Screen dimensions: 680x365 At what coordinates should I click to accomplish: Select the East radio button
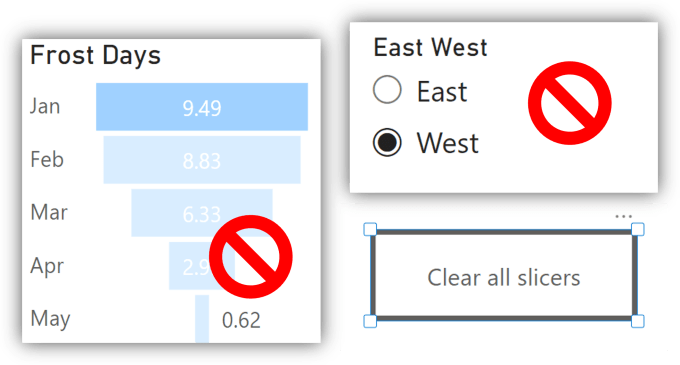(x=387, y=90)
